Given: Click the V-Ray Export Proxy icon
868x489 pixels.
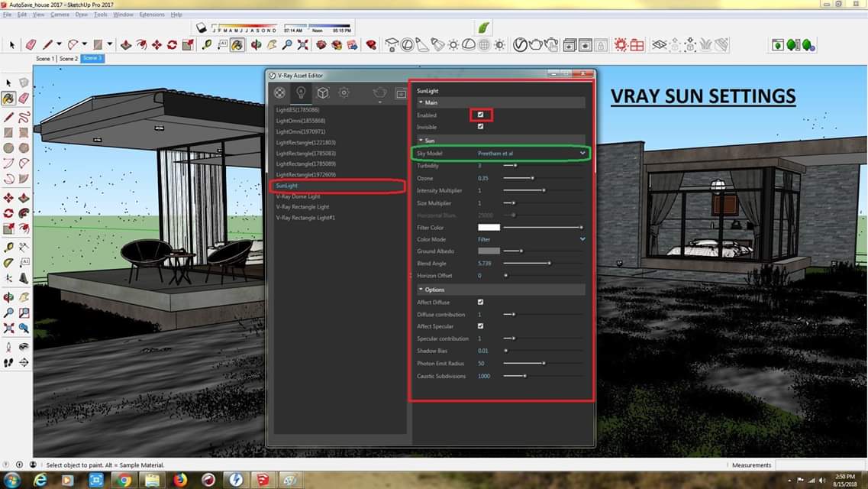Looking at the screenshot, I should point(675,45).
